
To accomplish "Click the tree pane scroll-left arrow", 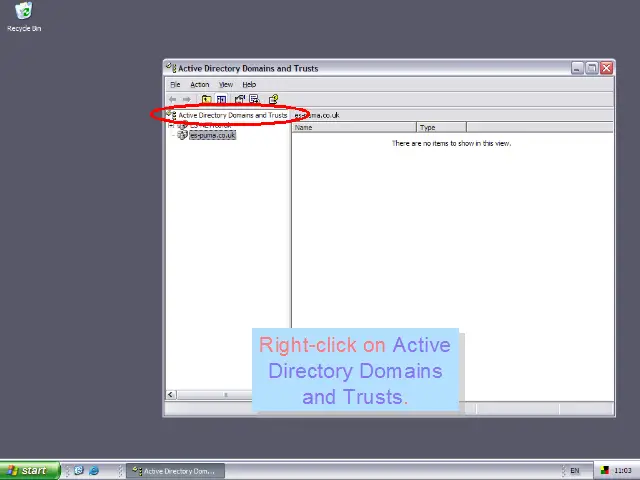I will [171, 395].
